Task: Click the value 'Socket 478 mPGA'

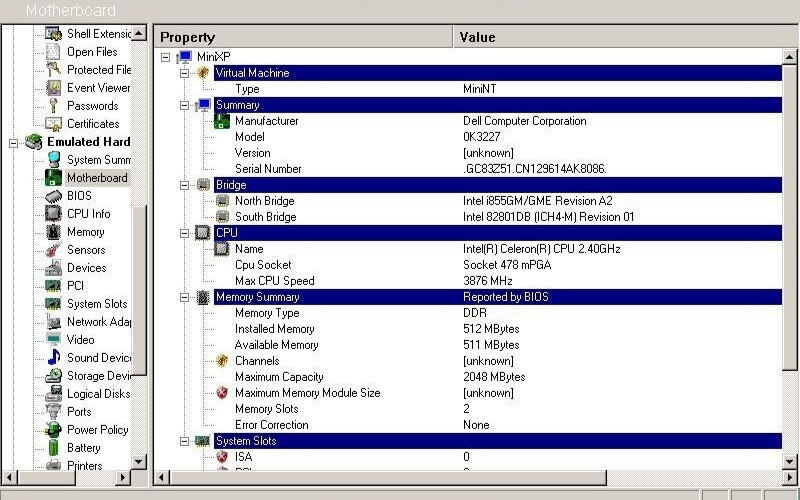Action: pyautogui.click(x=507, y=265)
